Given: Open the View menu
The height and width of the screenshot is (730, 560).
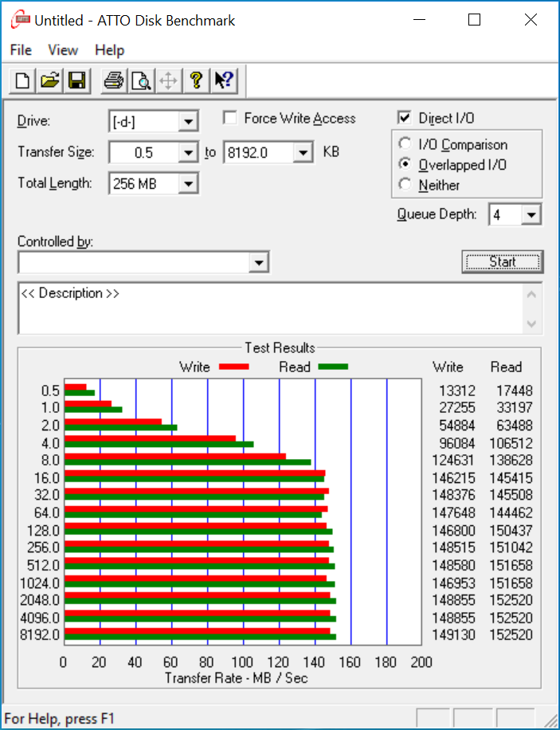Looking at the screenshot, I should point(63,50).
